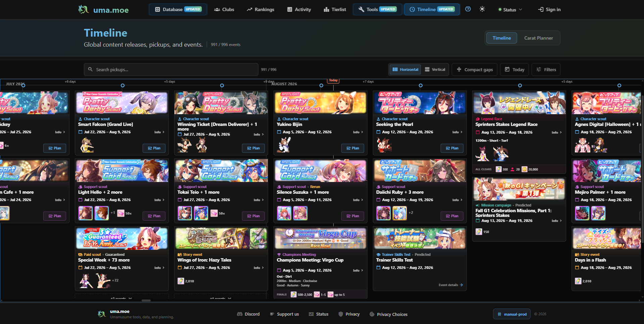644x324 pixels.
Task: Switch to Horizontal layout view
Action: tap(405, 70)
